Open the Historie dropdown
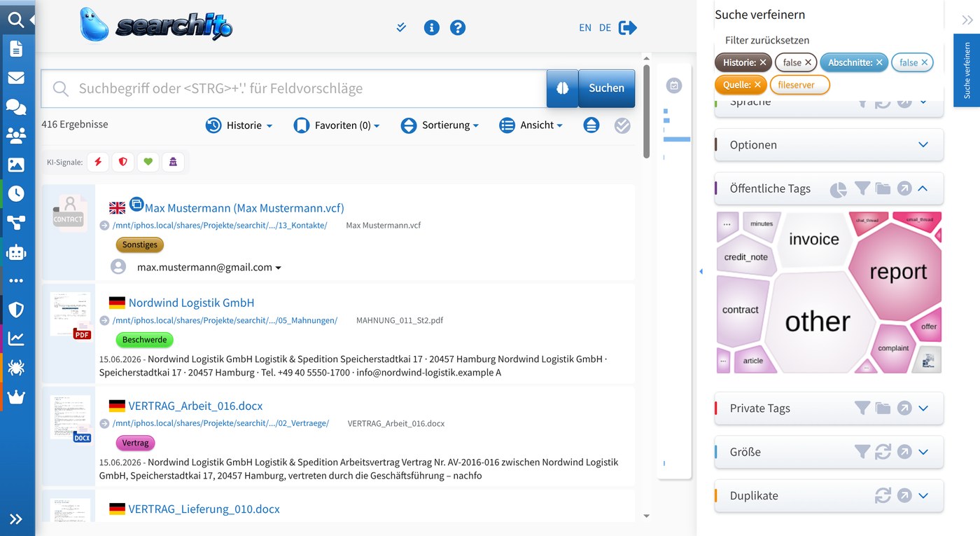The width and height of the screenshot is (980, 536). tap(239, 125)
